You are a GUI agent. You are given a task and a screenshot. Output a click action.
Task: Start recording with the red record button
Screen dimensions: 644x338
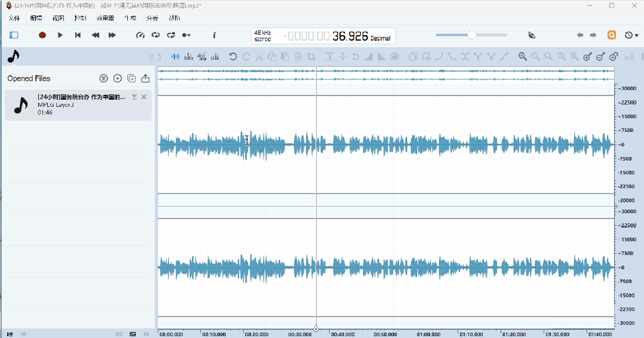pyautogui.click(x=42, y=35)
